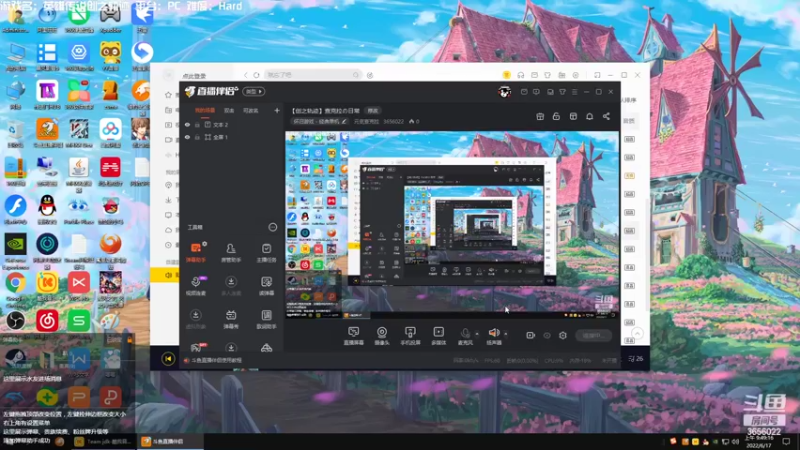
Task: Expand the toolbox more-options circle icon
Action: point(273,227)
